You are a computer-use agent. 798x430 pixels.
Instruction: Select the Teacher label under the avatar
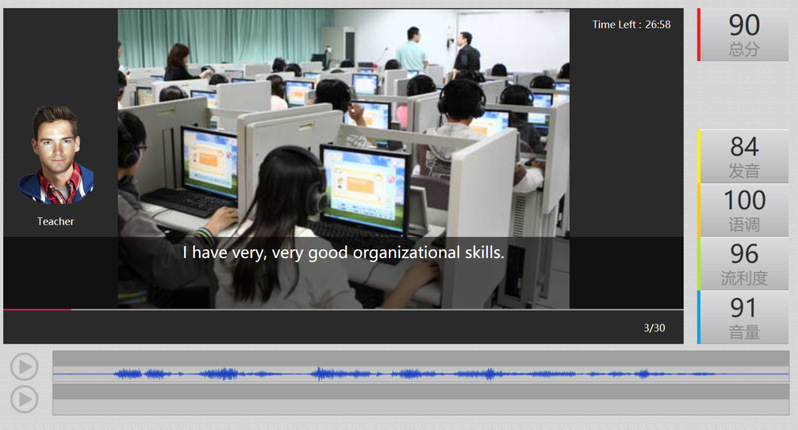pos(56,221)
